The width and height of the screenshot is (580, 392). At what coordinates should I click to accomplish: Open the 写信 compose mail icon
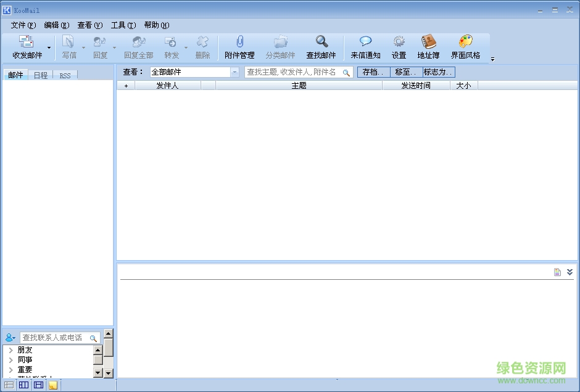click(68, 46)
